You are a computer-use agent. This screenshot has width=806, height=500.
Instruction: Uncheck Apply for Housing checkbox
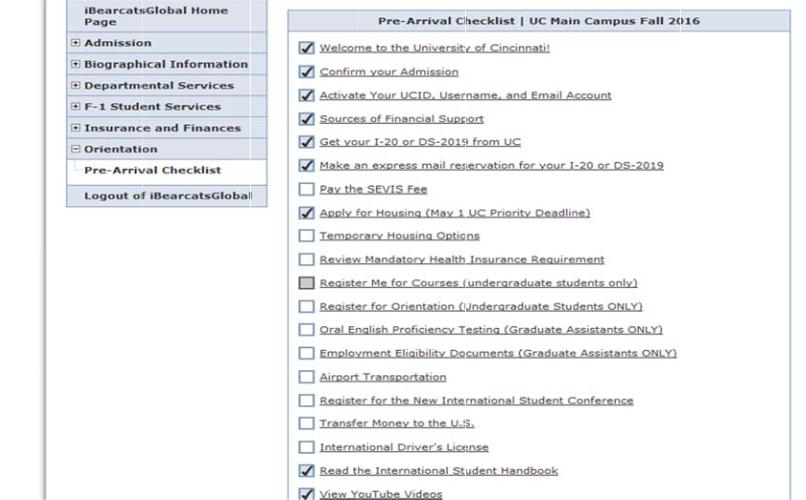click(306, 213)
